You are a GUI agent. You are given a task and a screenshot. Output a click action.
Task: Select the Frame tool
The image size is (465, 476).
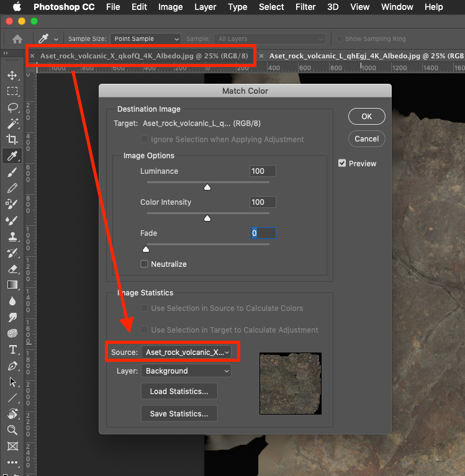(x=12, y=446)
